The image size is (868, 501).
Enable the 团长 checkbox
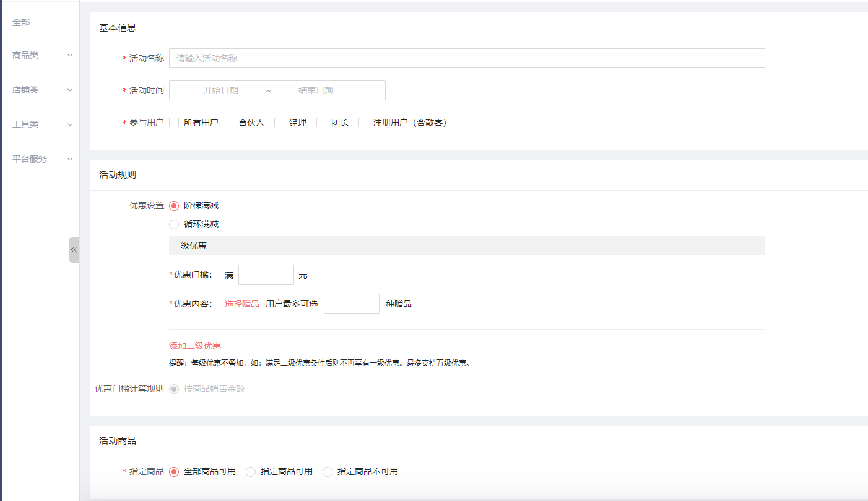321,122
